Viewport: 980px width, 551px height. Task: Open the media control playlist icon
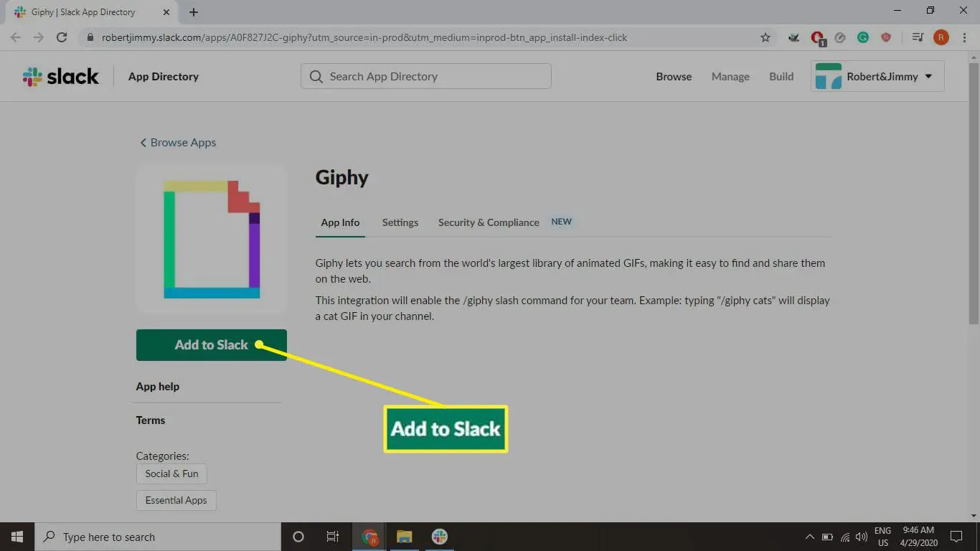[917, 37]
